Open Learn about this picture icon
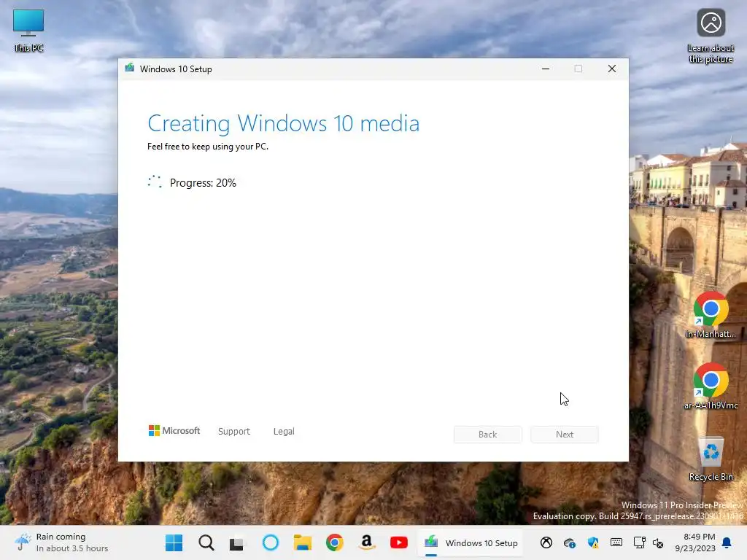 point(711,36)
